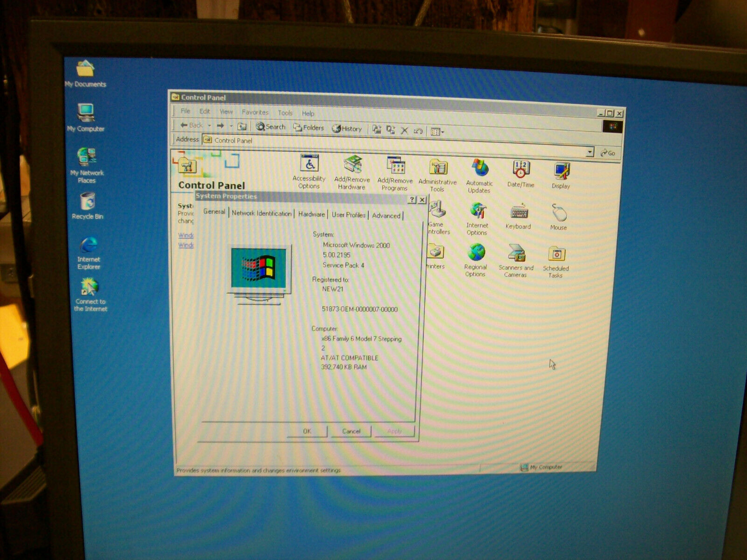Image resolution: width=747 pixels, height=560 pixels.
Task: Open Administrative Tools icon
Action: click(x=437, y=175)
